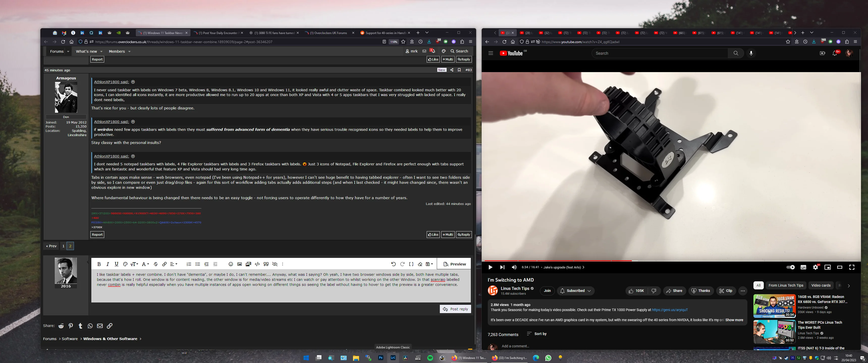Bookmark post #83 icon
Viewport: 868px width, 363px height.
459,70
